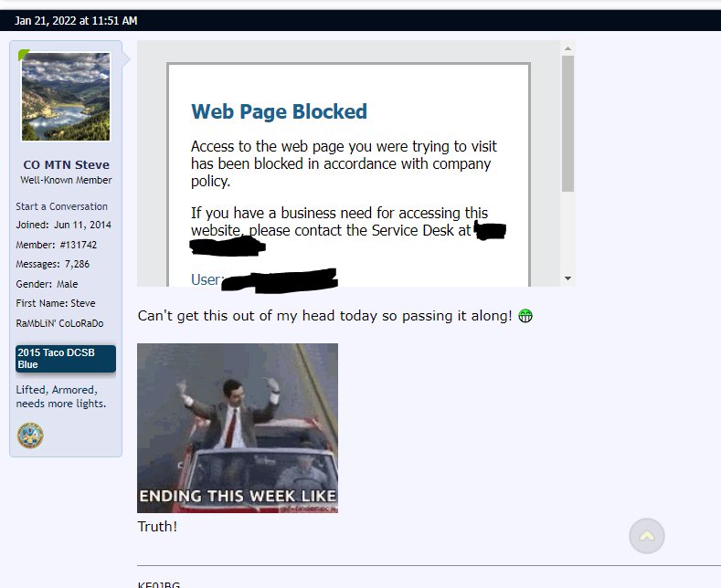This screenshot has width=721, height=588.
Task: Click the 2015 Taco DCSB Blue badge
Action: pyautogui.click(x=66, y=358)
